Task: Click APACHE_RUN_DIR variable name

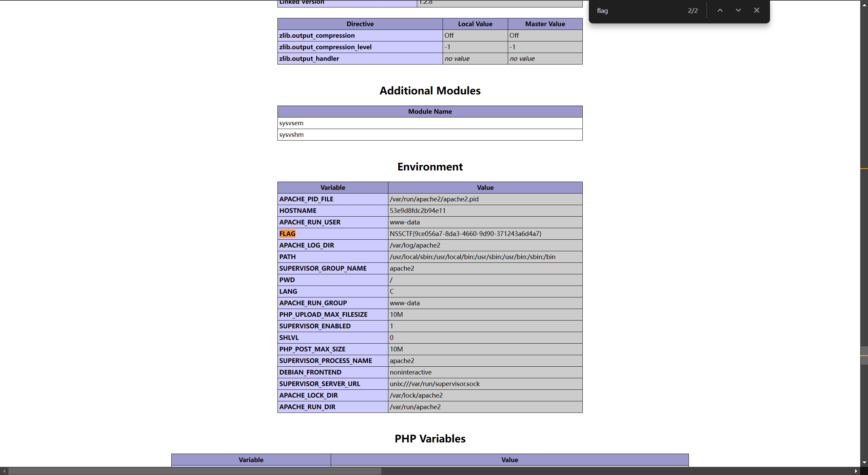Action: [x=307, y=407]
